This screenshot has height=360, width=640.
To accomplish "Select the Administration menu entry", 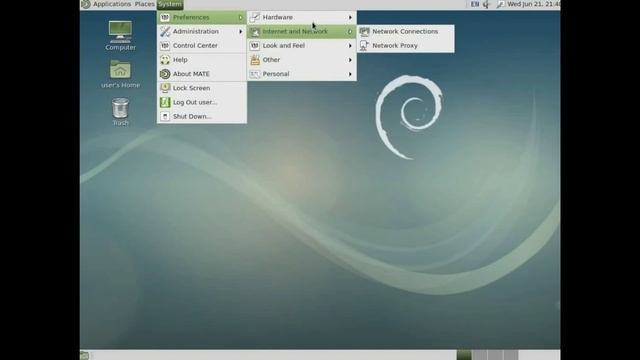I will point(202,31).
